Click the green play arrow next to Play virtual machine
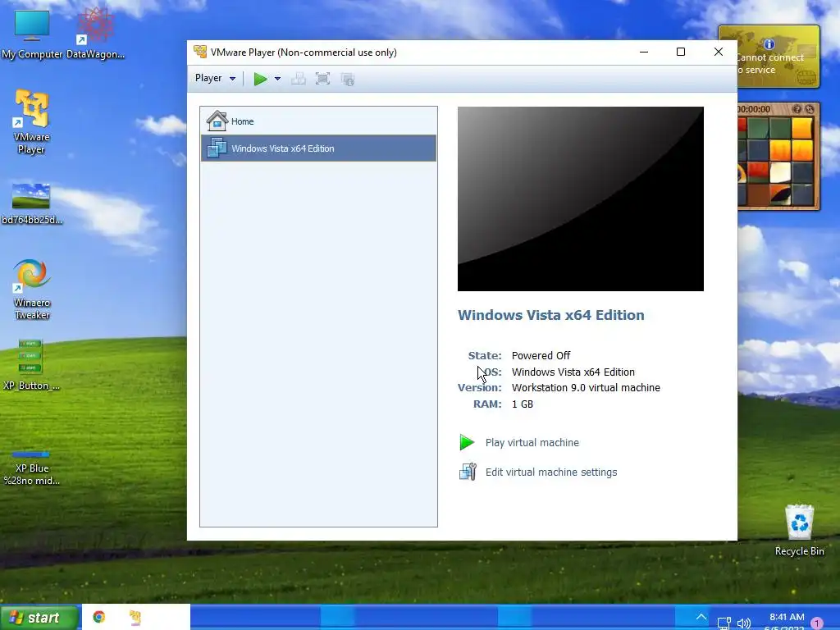Image resolution: width=840 pixels, height=630 pixels. click(x=467, y=442)
